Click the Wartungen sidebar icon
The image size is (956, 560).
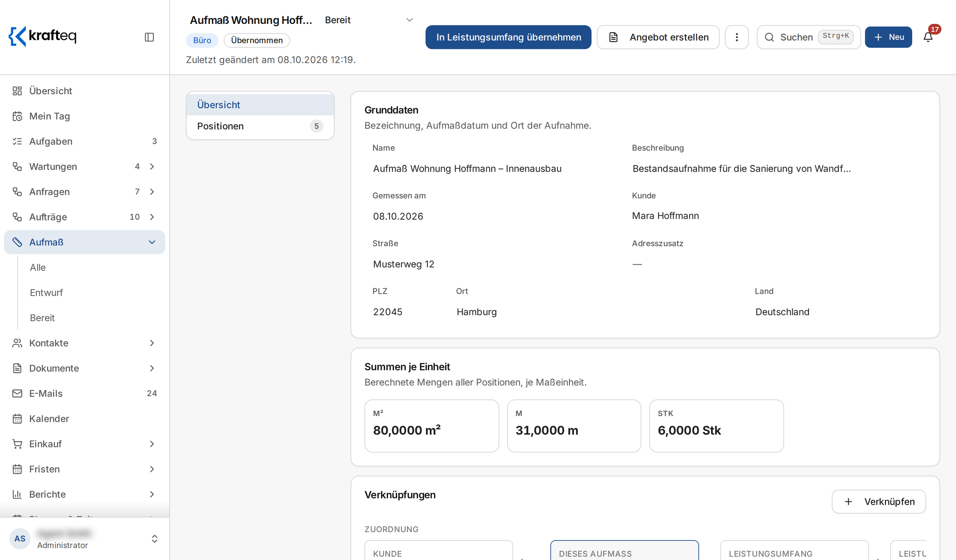[x=17, y=166]
